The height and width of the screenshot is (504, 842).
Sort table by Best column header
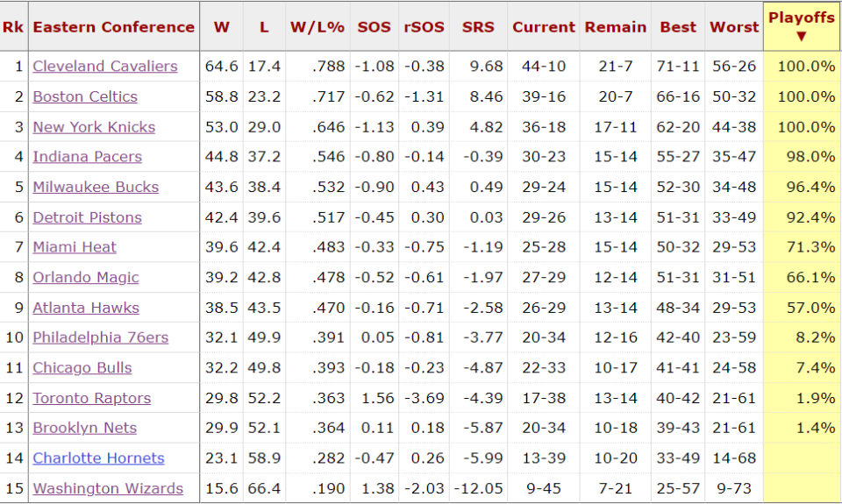(x=678, y=27)
